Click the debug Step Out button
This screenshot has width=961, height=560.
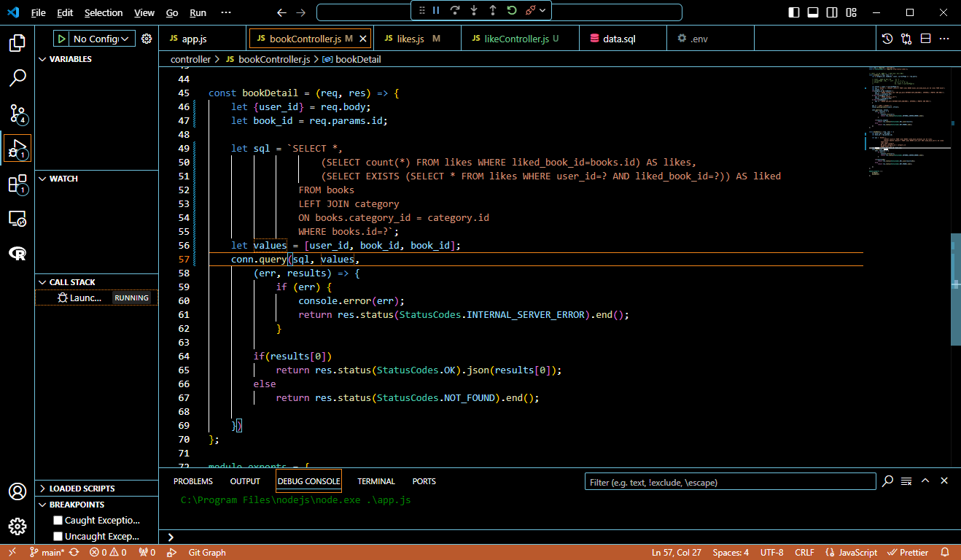493,10
